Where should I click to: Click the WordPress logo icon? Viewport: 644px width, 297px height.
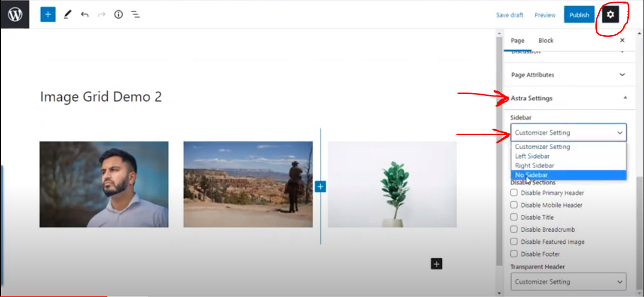[15, 15]
